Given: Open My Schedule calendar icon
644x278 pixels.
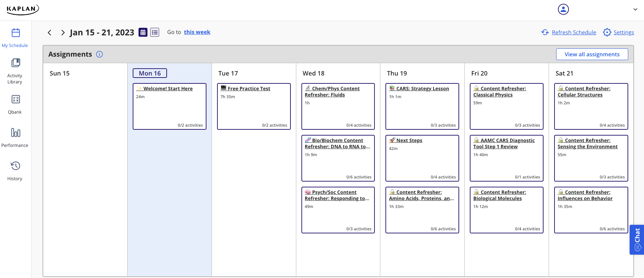Looking at the screenshot, I should 15,33.
